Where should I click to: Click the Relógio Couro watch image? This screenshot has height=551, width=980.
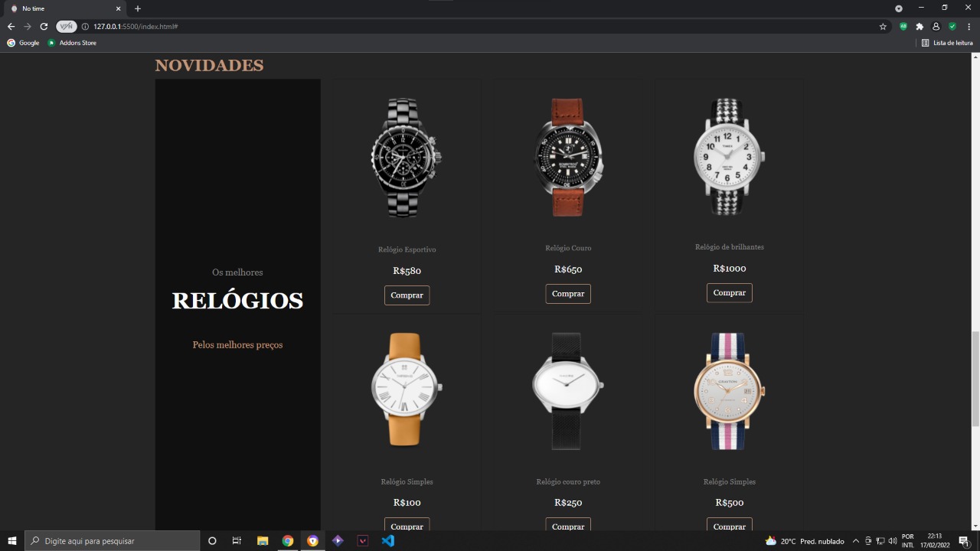pos(568,158)
